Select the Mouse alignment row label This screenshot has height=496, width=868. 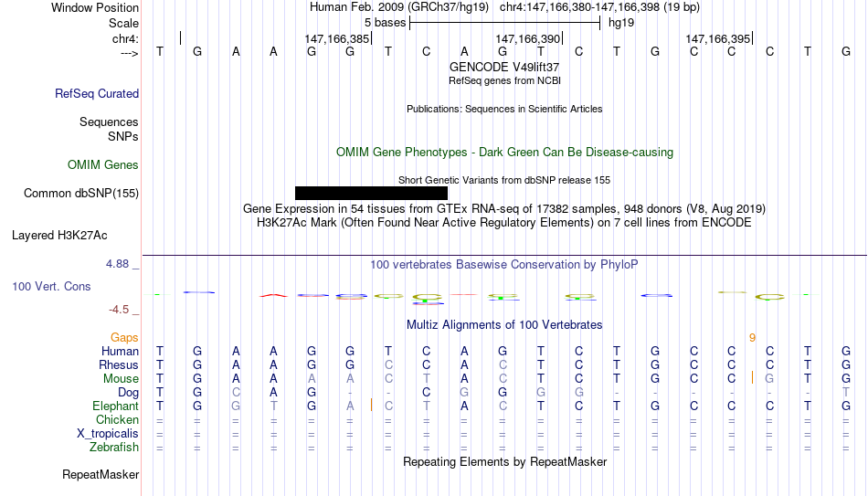point(121,379)
